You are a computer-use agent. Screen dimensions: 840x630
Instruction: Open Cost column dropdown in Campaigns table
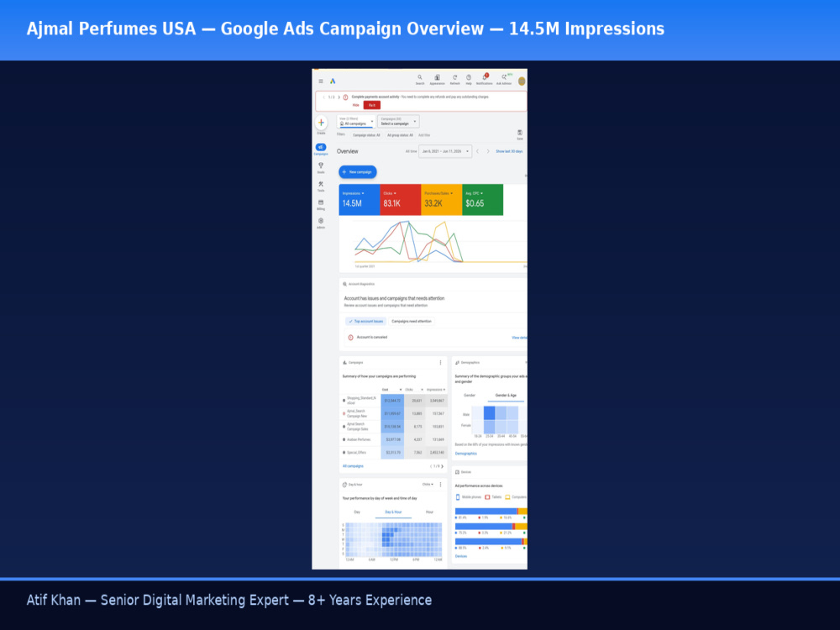[x=391, y=390]
